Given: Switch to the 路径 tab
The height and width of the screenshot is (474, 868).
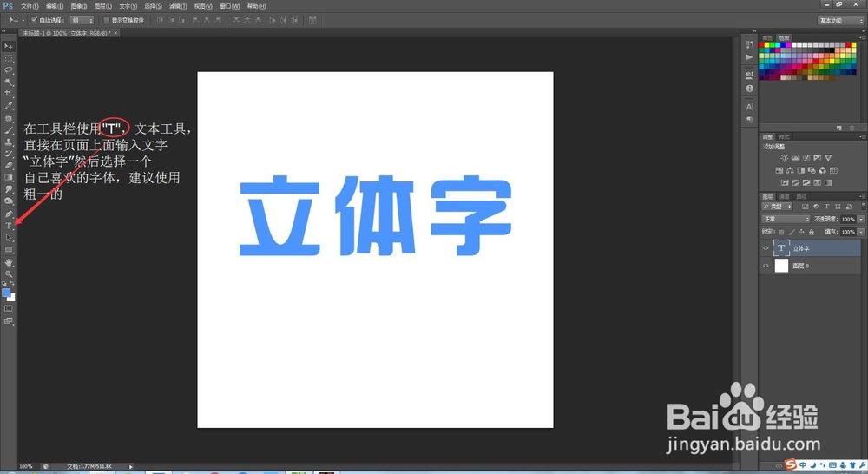Looking at the screenshot, I should coord(801,196).
